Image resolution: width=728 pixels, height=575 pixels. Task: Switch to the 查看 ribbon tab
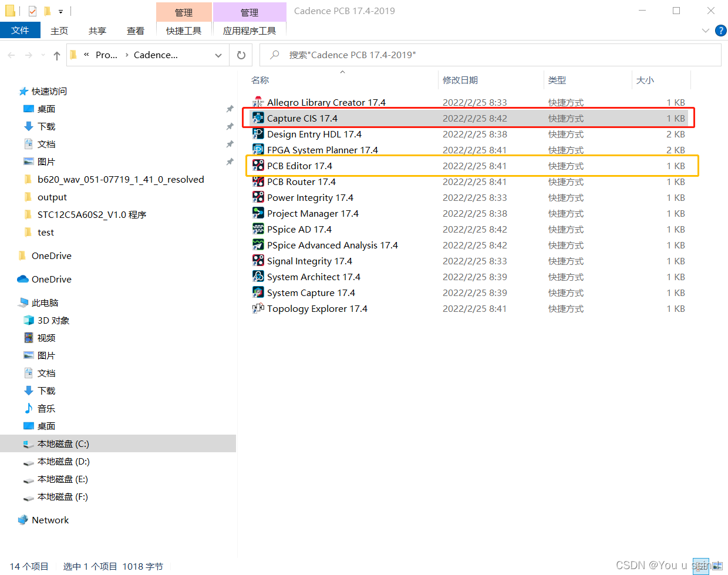coord(136,31)
